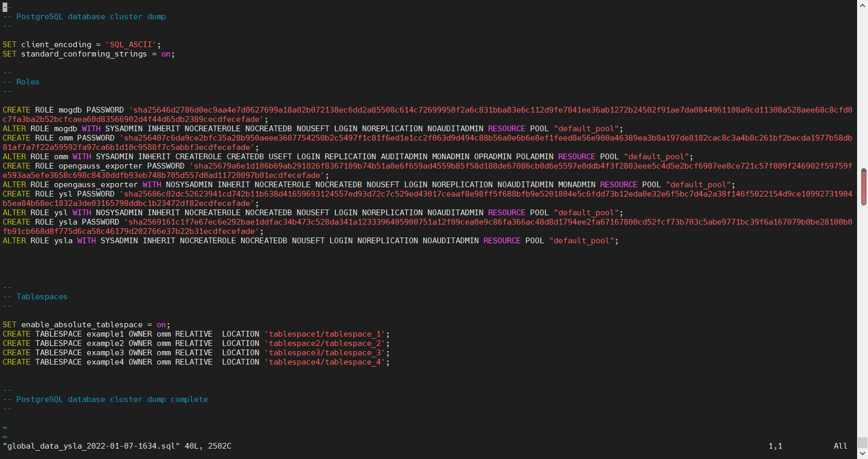The width and height of the screenshot is (868, 459).
Task: Click tablespace name example2
Action: pyautogui.click(x=105, y=343)
